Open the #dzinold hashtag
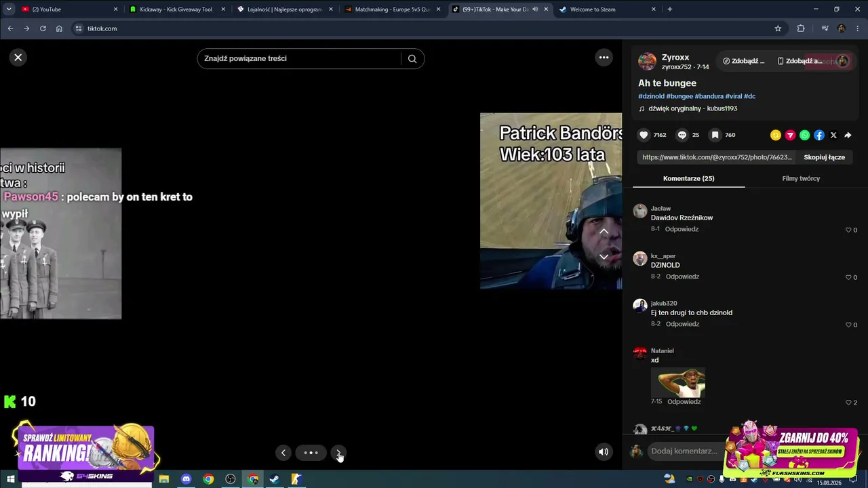This screenshot has width=868, height=488. 651,96
